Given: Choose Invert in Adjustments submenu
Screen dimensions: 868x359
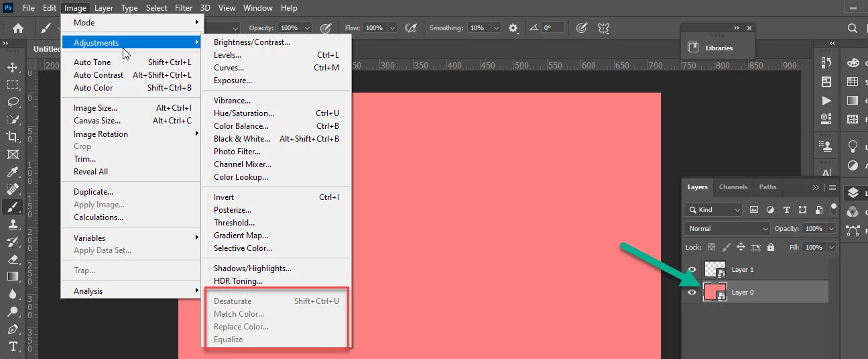Looking at the screenshot, I should 276,197.
